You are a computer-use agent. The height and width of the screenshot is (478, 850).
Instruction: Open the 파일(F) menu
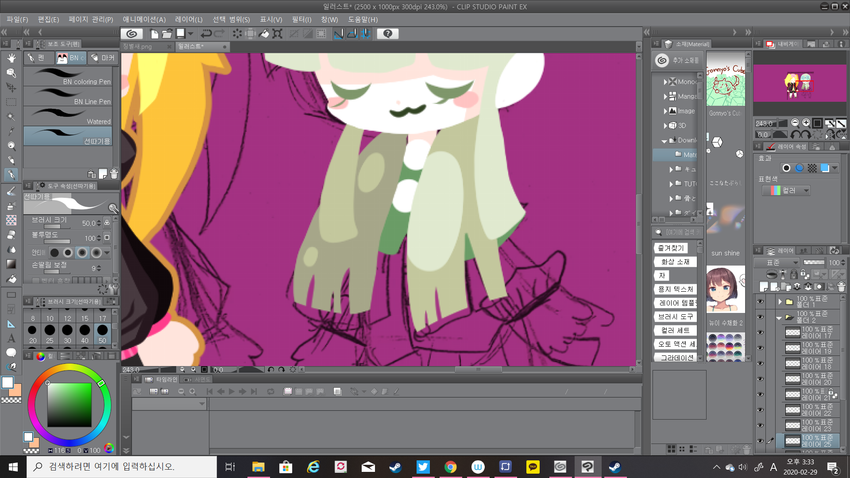(x=17, y=20)
